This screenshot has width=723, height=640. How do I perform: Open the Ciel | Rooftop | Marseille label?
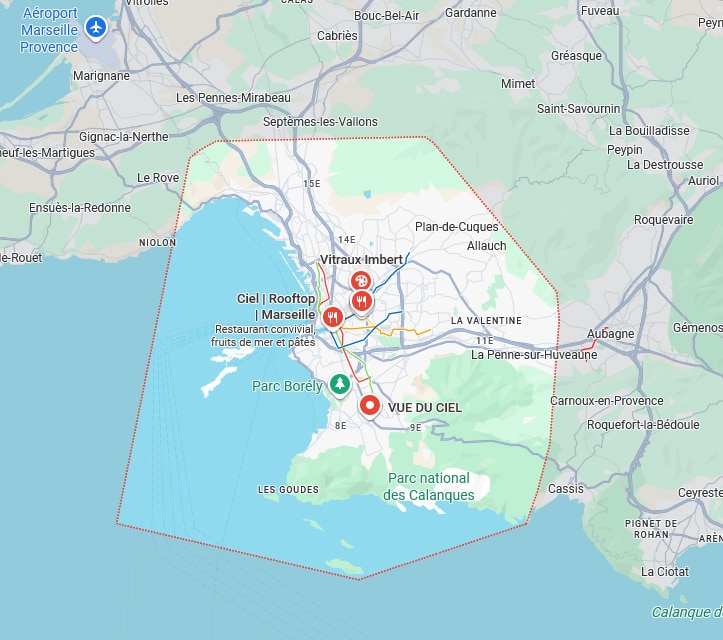tap(276, 307)
